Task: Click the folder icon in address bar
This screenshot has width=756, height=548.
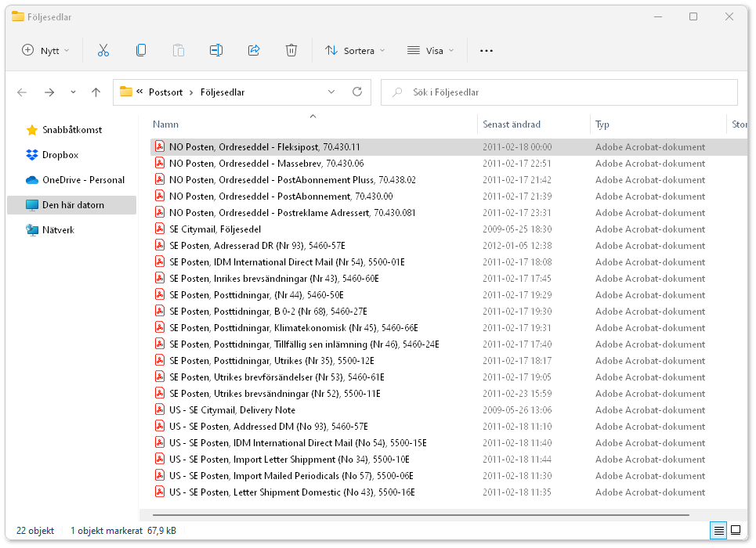Action: click(126, 92)
